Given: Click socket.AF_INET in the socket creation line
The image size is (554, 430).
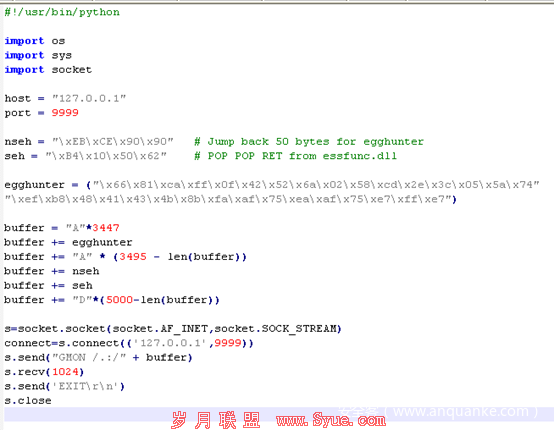Looking at the screenshot, I should (x=160, y=329).
